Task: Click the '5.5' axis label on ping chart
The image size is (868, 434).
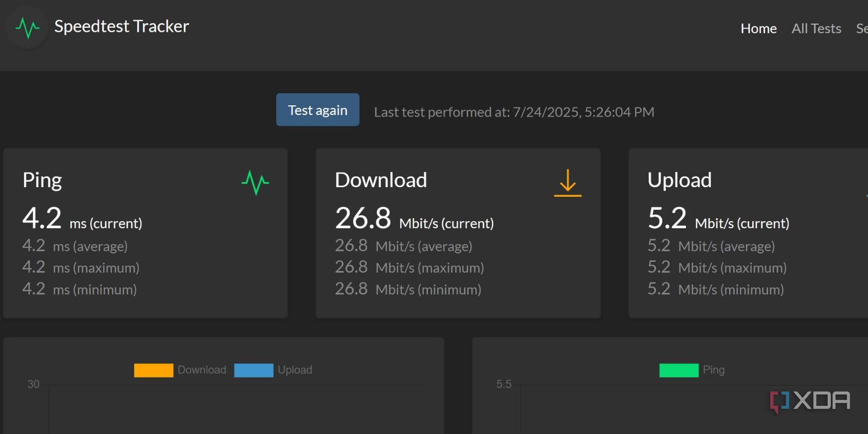Action: (504, 384)
